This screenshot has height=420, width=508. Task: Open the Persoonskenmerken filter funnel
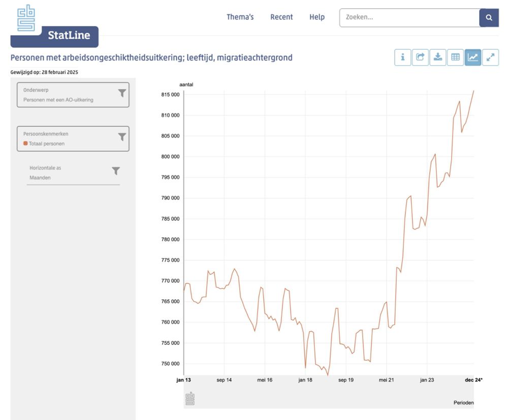pyautogui.click(x=122, y=137)
